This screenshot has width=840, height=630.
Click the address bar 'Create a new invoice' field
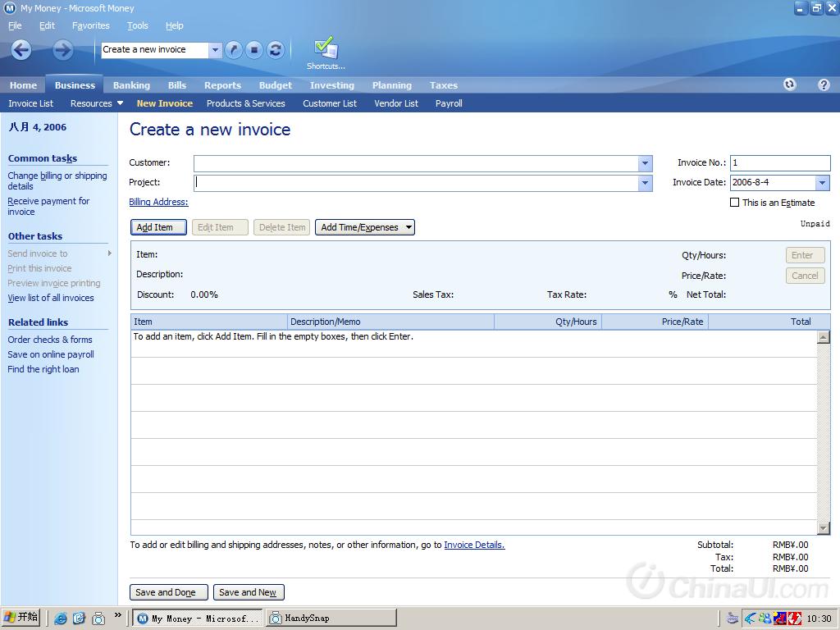point(155,50)
